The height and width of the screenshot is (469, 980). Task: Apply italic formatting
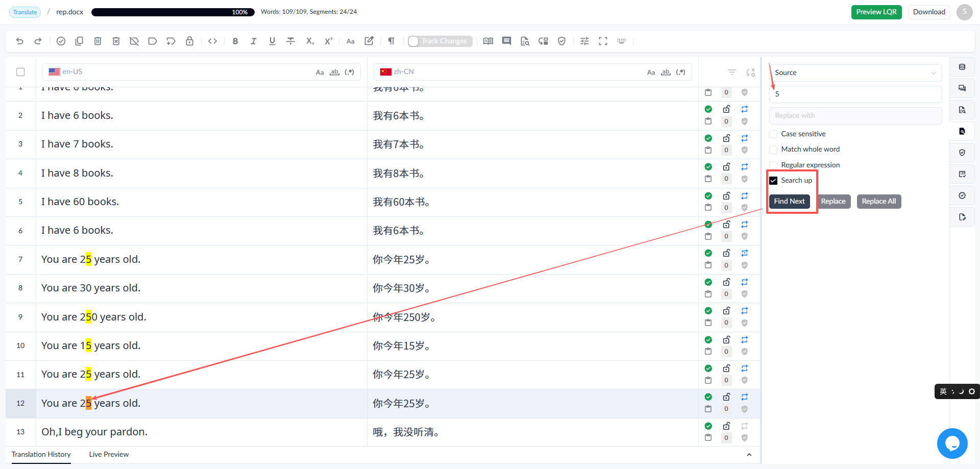point(254,41)
